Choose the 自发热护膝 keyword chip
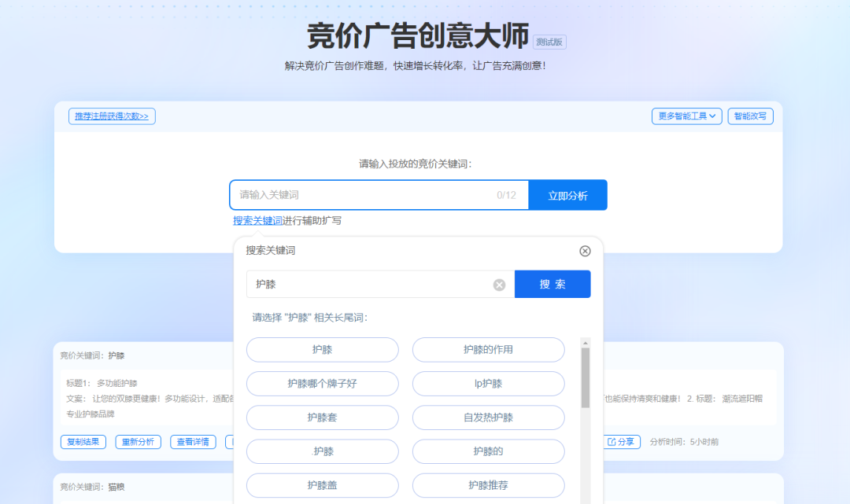 point(489,418)
